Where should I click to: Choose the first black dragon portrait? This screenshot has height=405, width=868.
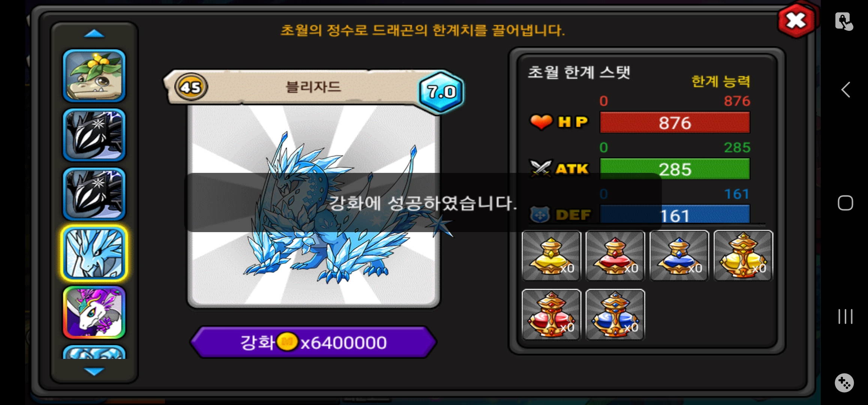(x=94, y=135)
